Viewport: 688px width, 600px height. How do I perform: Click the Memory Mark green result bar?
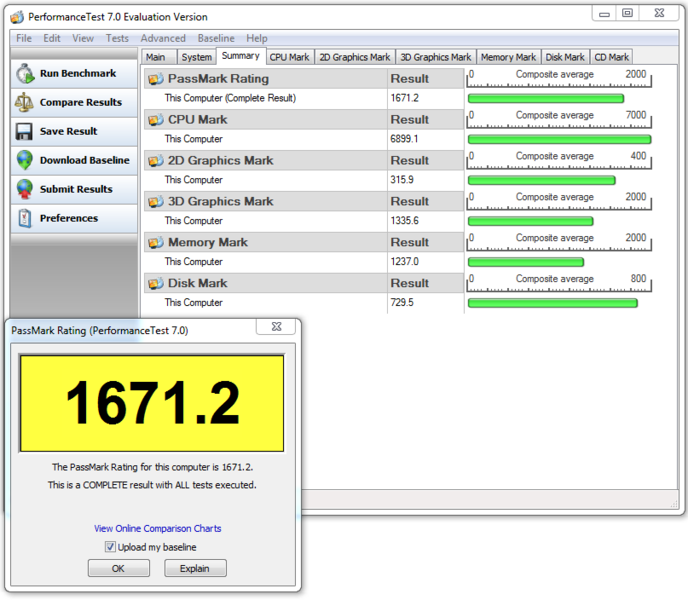coord(526,262)
